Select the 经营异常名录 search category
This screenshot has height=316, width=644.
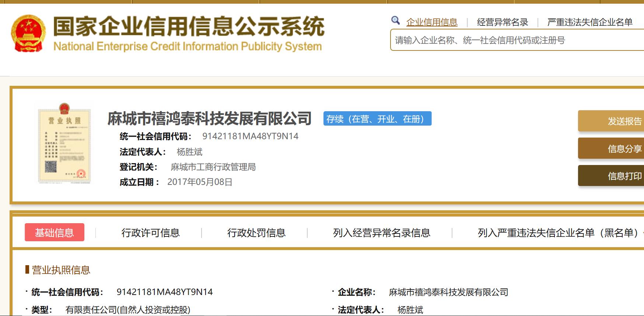coord(502,22)
